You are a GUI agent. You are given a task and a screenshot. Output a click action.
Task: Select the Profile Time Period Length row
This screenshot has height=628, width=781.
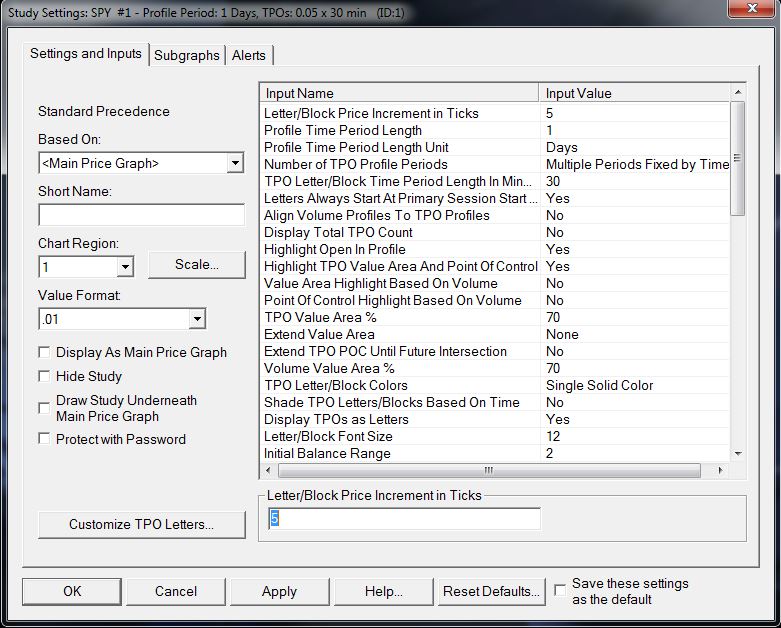(x=496, y=130)
